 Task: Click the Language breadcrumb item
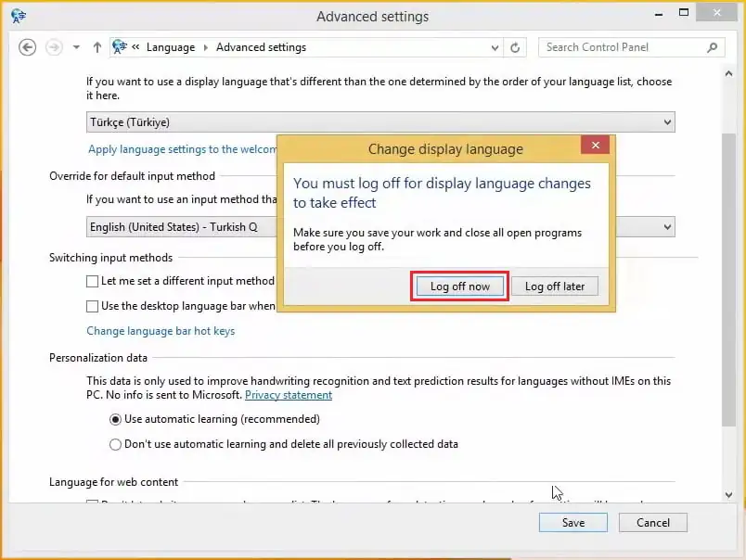171,46
